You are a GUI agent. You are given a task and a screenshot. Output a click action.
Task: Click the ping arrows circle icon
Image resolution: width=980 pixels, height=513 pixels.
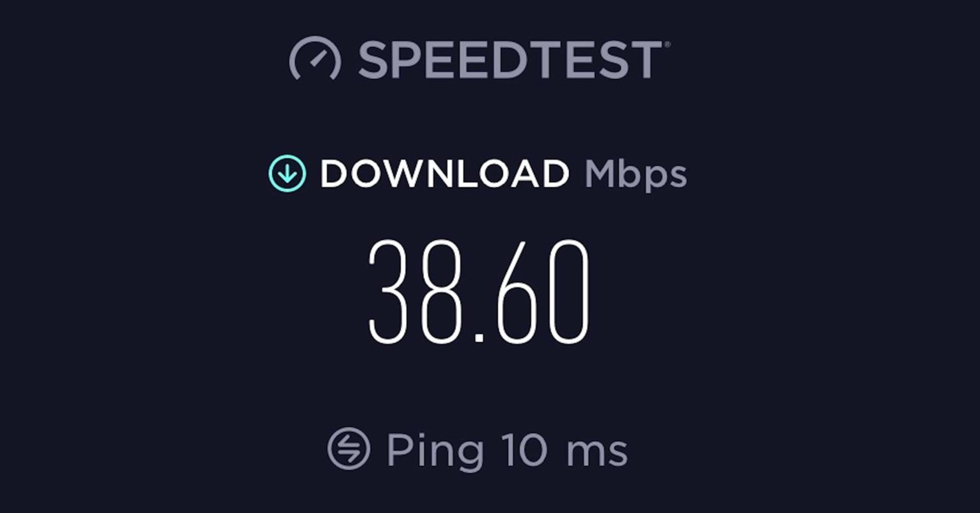click(349, 449)
